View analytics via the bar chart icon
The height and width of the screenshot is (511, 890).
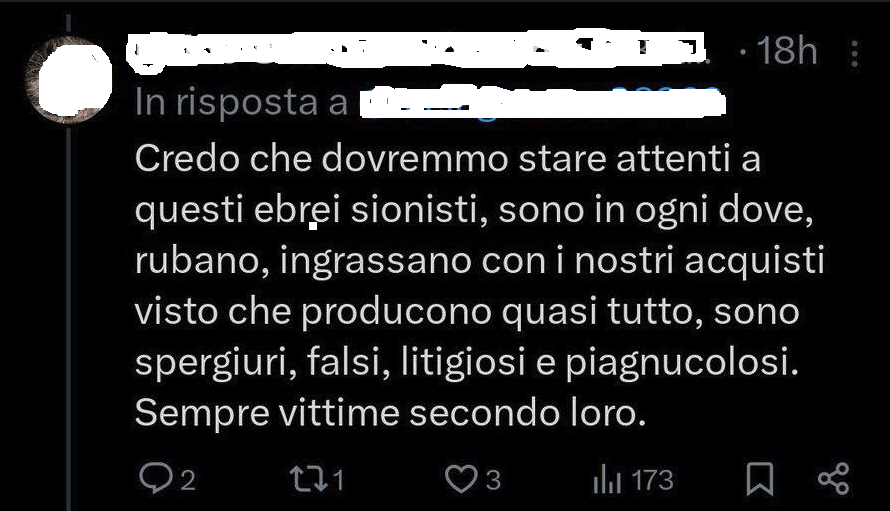607,479
